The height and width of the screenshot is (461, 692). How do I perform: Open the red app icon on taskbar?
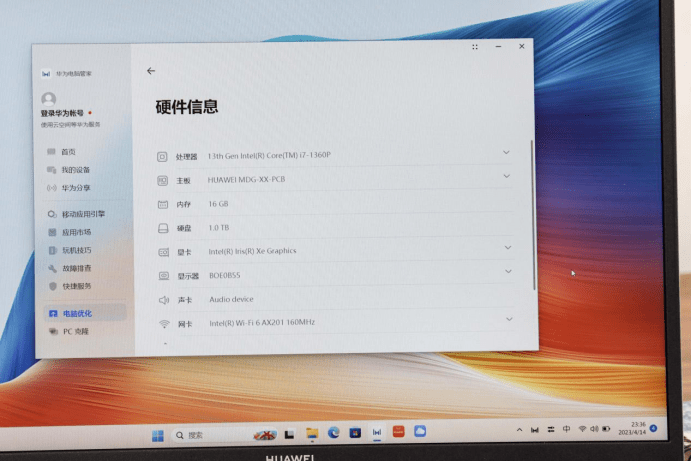(399, 431)
